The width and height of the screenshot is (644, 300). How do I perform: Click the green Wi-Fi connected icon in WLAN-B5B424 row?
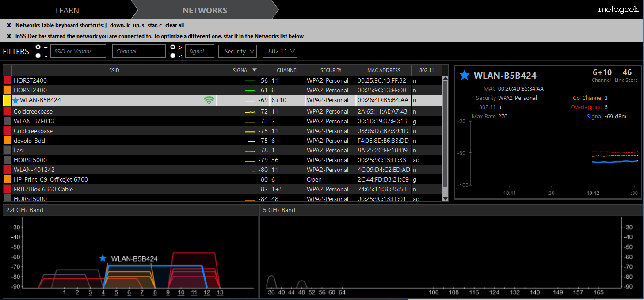coord(209,100)
